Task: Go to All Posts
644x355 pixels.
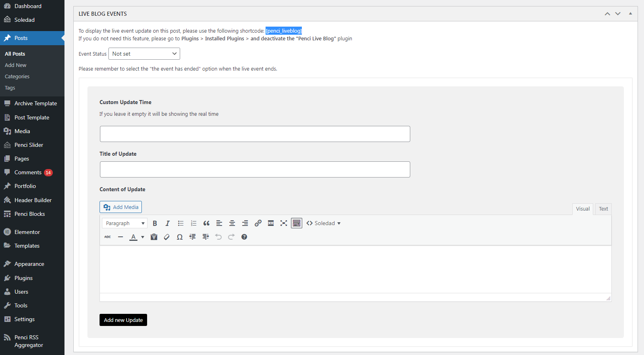Action: [x=15, y=54]
